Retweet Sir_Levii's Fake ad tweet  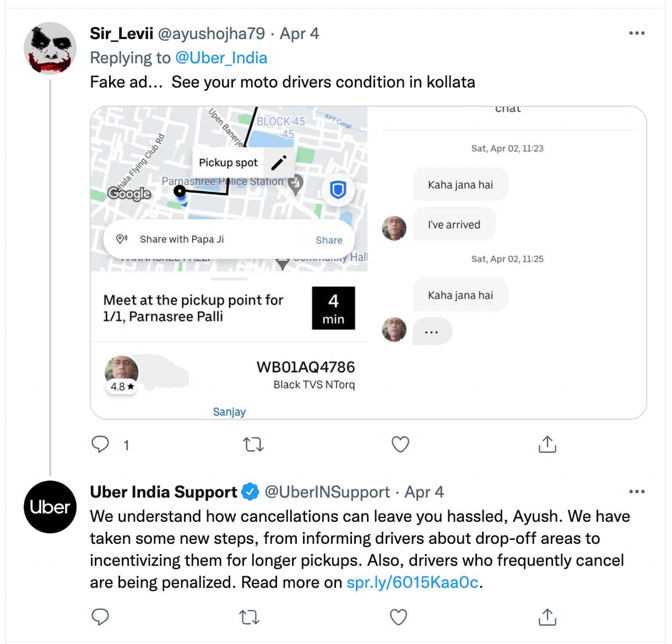coord(253,444)
